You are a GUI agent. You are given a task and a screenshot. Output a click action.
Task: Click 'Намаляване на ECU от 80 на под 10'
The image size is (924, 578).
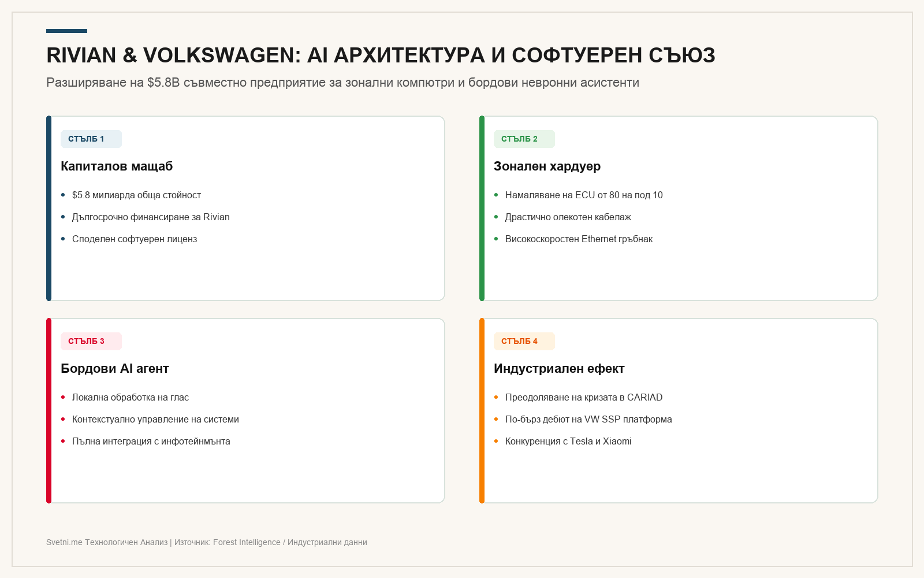[584, 195]
